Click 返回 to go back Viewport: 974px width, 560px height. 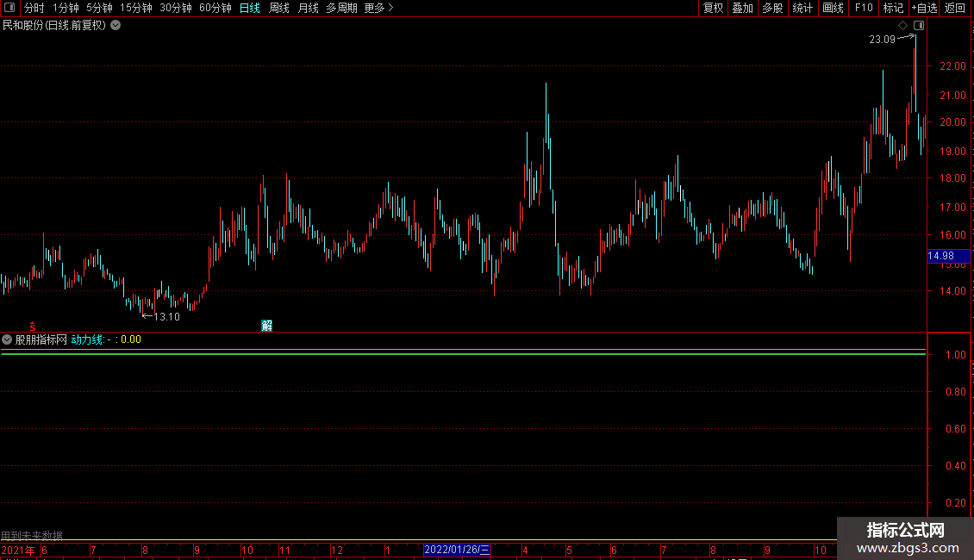pos(955,8)
